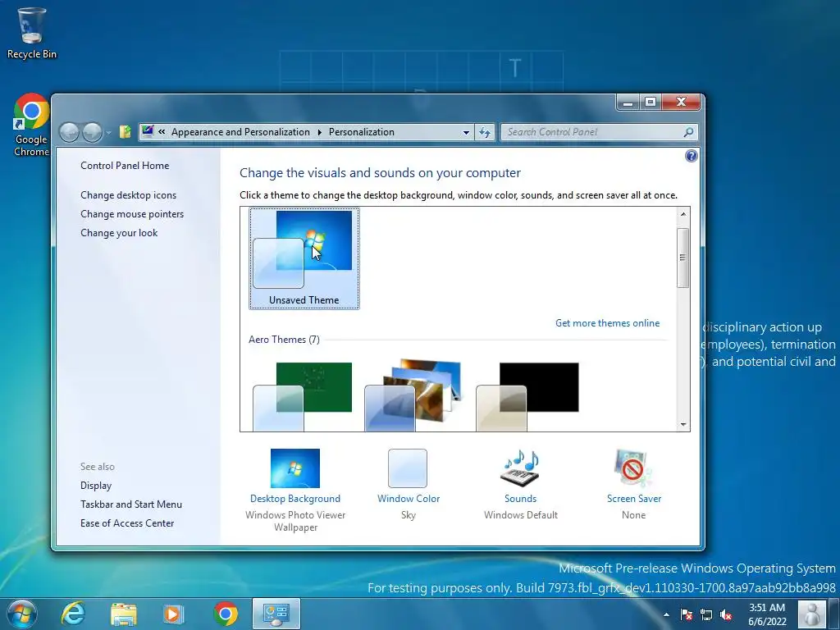
Task: Open Windows Explorer from the taskbar
Action: (x=124, y=614)
